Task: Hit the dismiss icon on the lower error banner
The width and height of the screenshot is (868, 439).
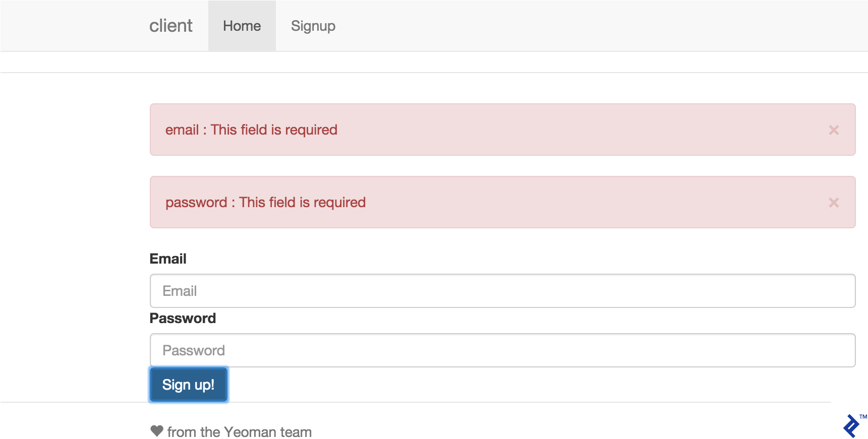Action: (x=833, y=203)
